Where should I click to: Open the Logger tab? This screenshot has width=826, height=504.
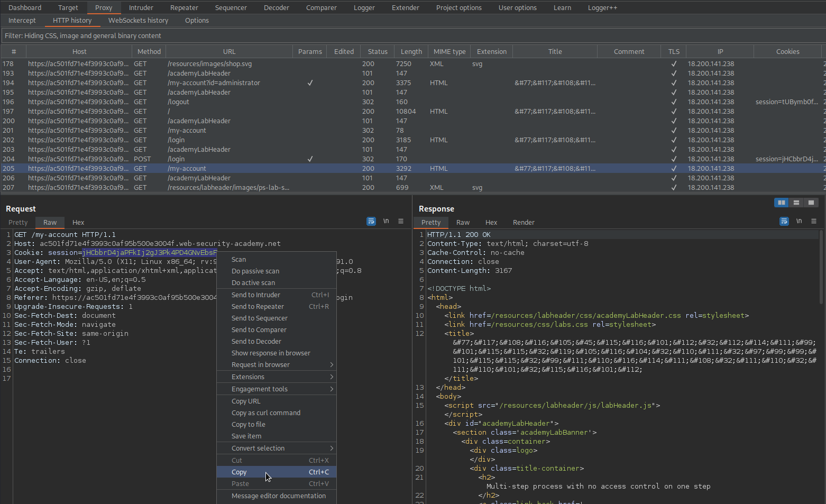364,7
